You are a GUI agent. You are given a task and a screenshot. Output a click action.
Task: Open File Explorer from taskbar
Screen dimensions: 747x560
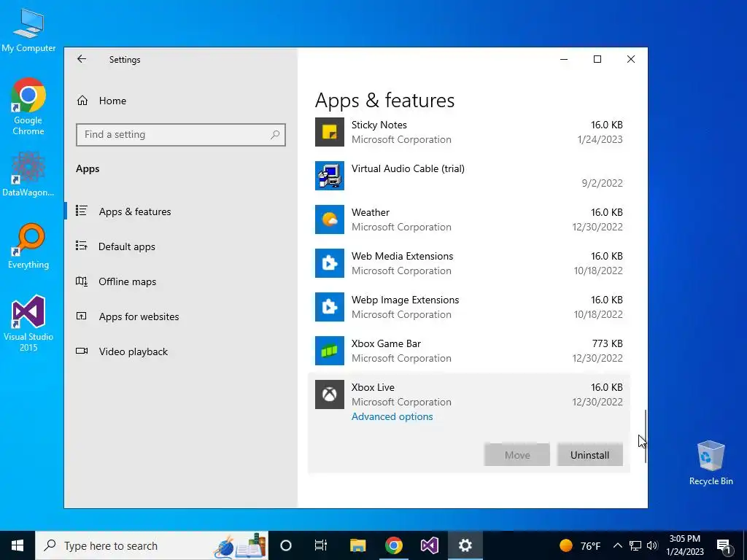point(357,545)
